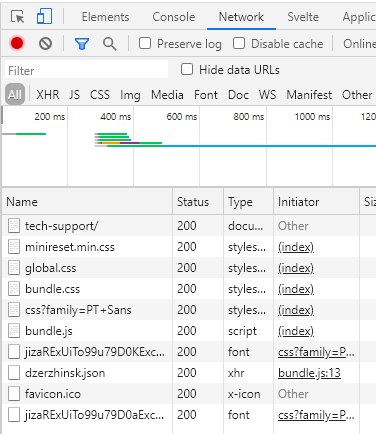Focus the Filter text field
Image resolution: width=376 pixels, height=434 pixels.
point(87,70)
